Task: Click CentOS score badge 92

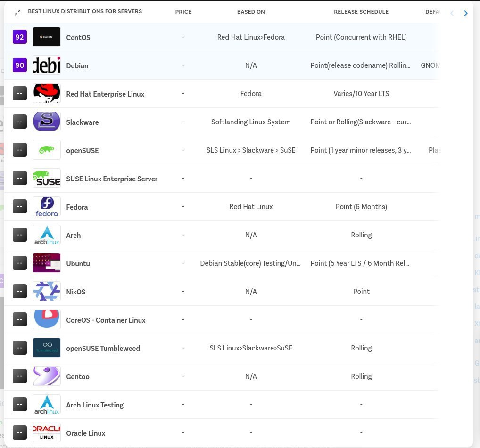Action: [x=20, y=37]
